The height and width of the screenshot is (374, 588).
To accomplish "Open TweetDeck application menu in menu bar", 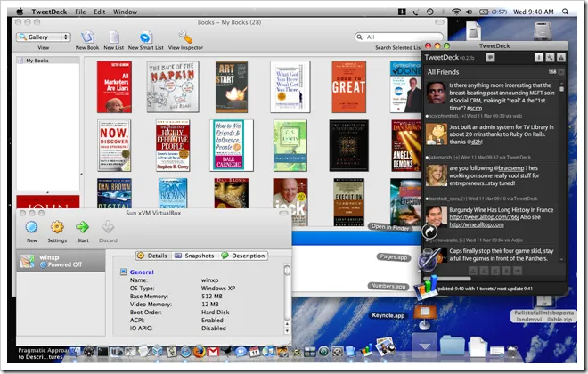I will coord(49,12).
